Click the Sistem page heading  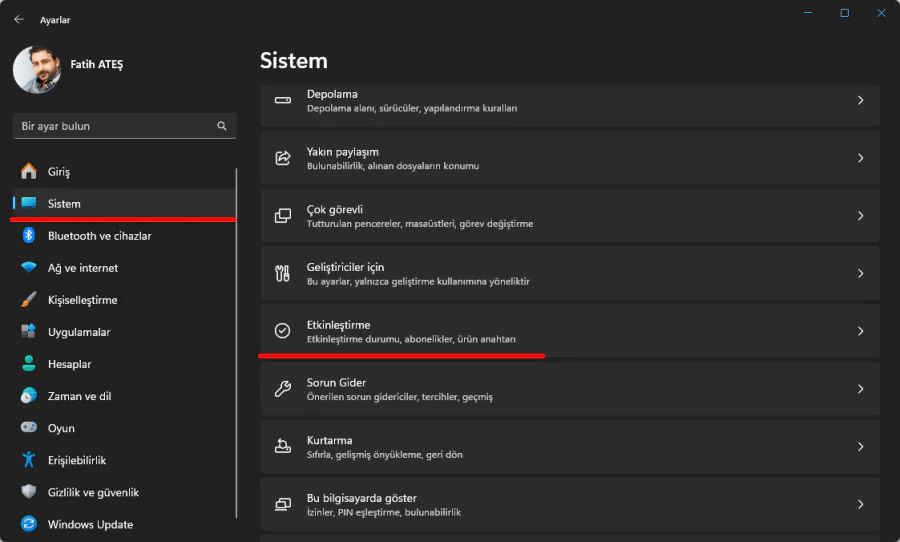pyautogui.click(x=294, y=61)
